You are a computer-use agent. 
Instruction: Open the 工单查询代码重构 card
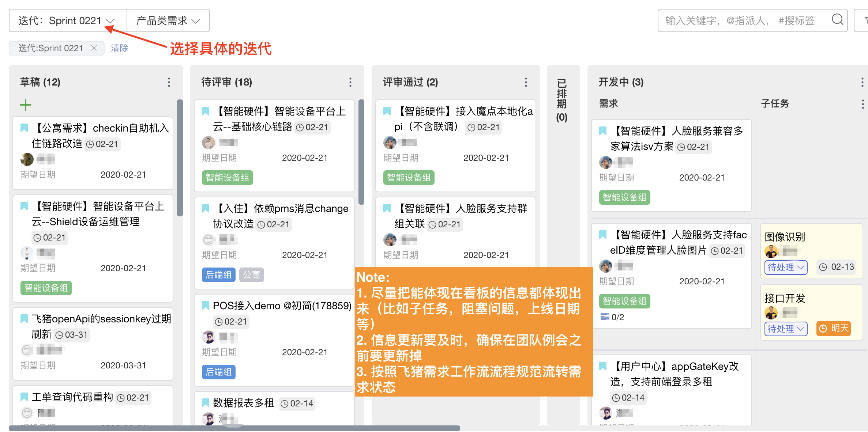pos(93,405)
